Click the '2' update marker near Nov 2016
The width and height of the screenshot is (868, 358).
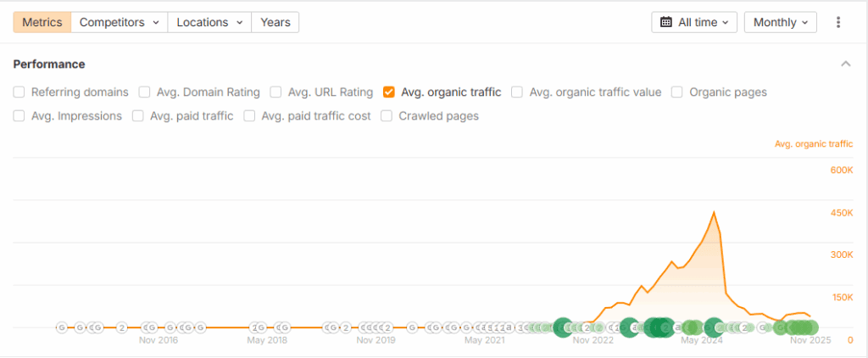pyautogui.click(x=121, y=327)
